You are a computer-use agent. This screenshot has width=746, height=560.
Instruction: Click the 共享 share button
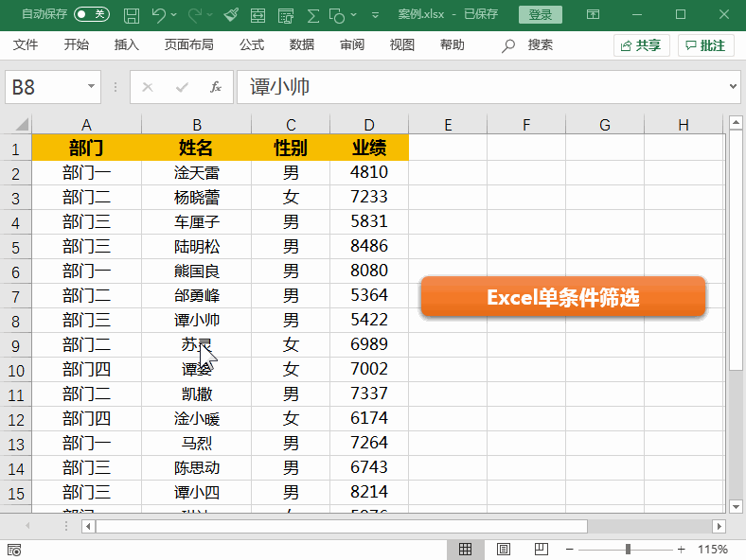pos(641,45)
